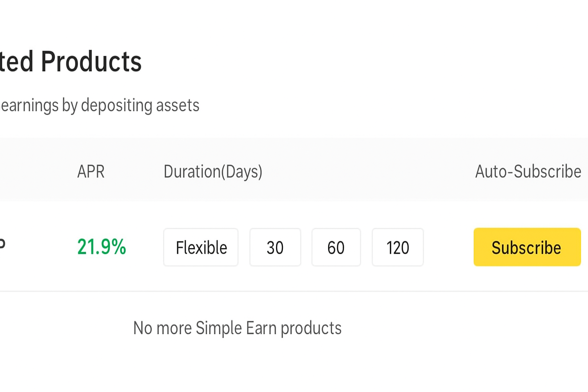Click the cut-off token name at row start

[x=2, y=244]
